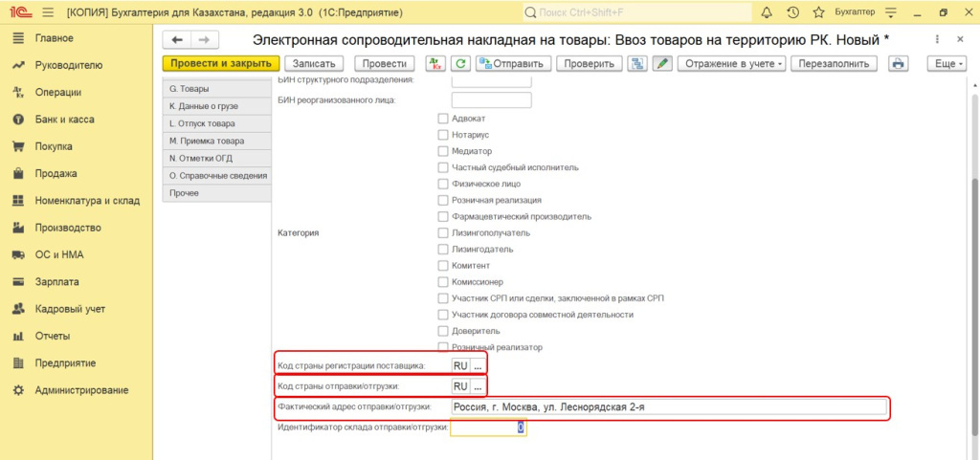Expand the Отражение в учете dropdown
Image resolution: width=980 pixels, height=460 pixels.
(733, 63)
